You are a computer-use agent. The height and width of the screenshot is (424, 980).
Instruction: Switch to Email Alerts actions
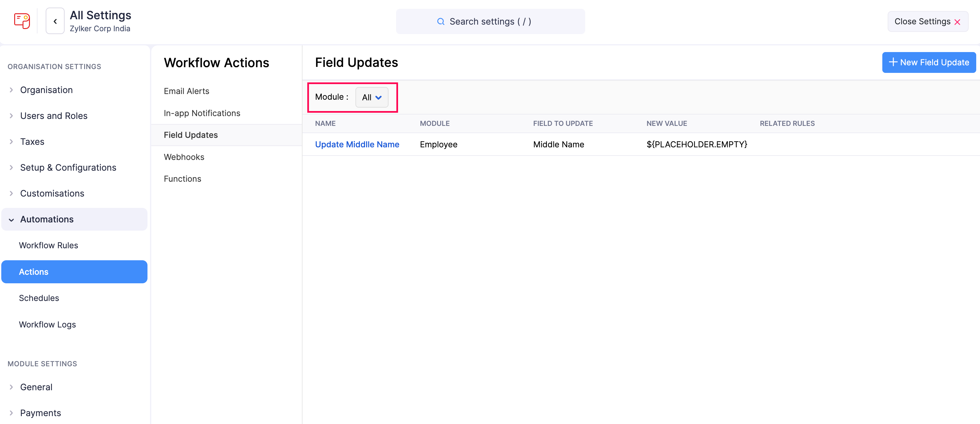click(187, 91)
